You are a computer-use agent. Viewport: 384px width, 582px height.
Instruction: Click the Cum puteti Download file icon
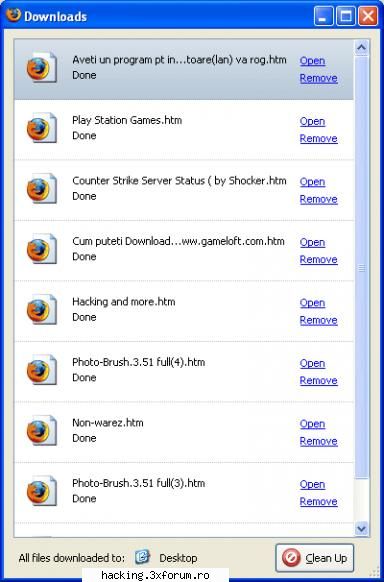click(x=42, y=249)
